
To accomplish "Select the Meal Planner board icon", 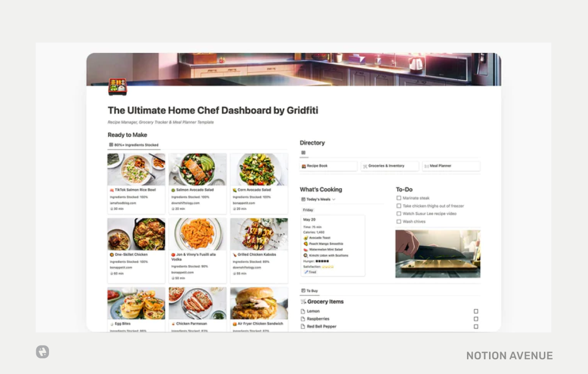I will pos(428,166).
